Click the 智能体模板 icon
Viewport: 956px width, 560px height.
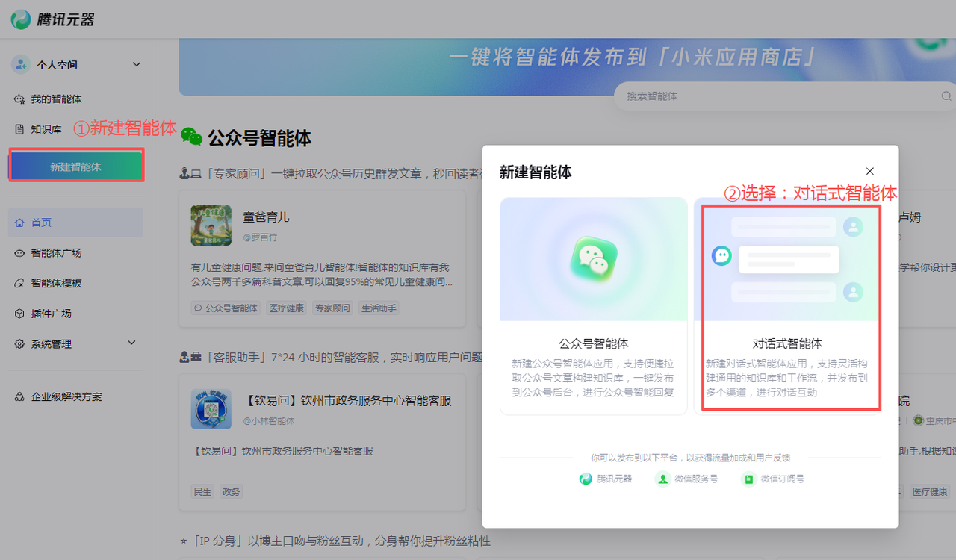tap(20, 284)
